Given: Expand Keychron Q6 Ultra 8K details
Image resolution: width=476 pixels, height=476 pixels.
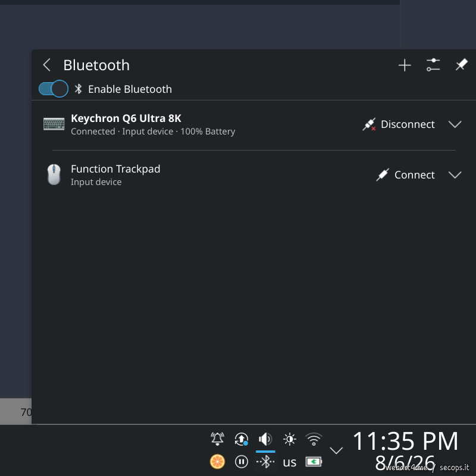Looking at the screenshot, I should pos(455,124).
